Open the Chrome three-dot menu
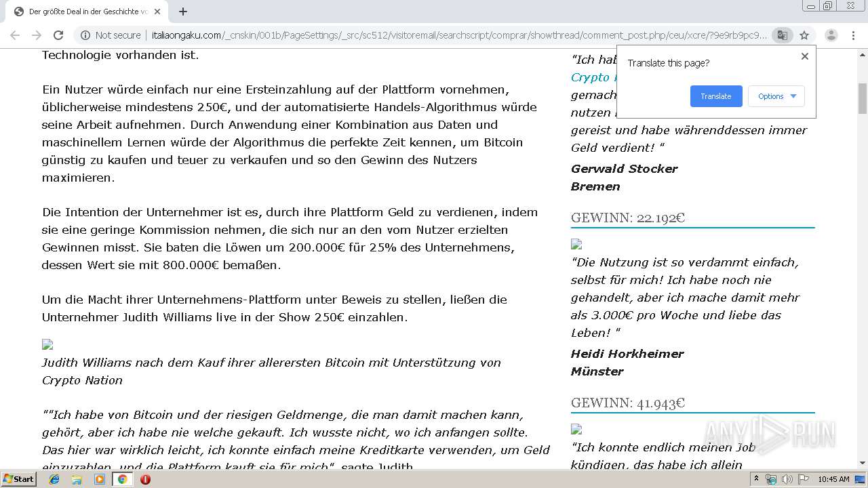 [x=853, y=35]
